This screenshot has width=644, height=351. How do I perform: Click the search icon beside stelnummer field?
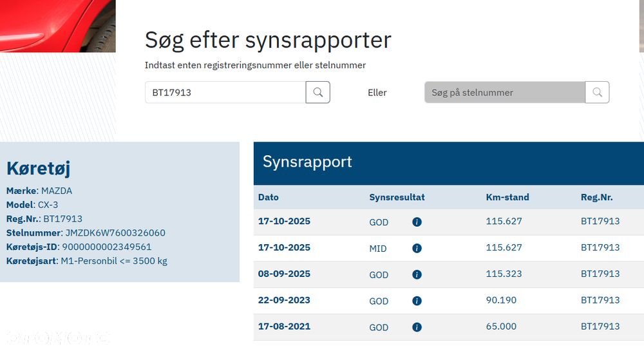tap(597, 92)
